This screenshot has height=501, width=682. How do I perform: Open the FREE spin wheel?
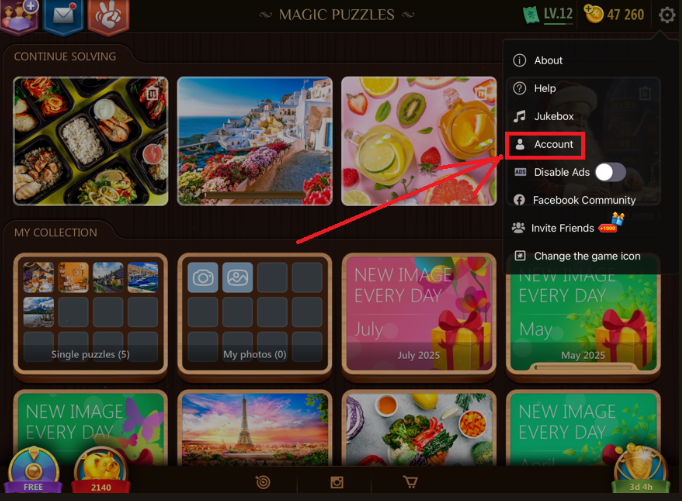(33, 471)
